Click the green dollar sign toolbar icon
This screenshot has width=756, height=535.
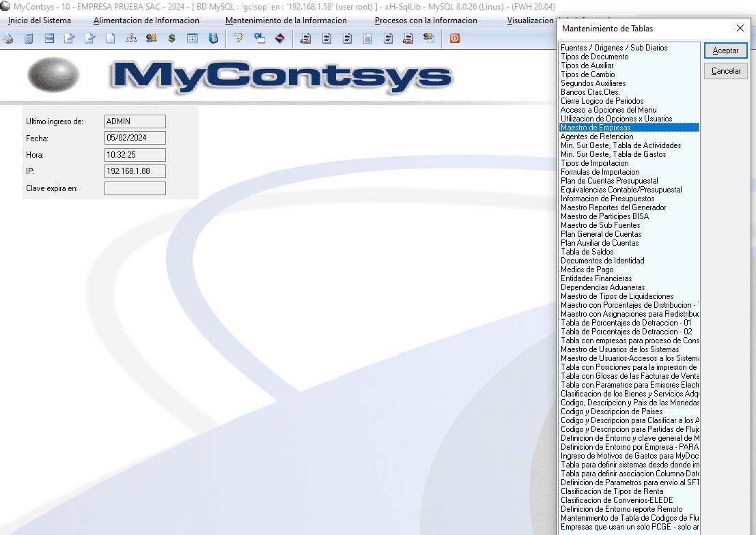[171, 39]
